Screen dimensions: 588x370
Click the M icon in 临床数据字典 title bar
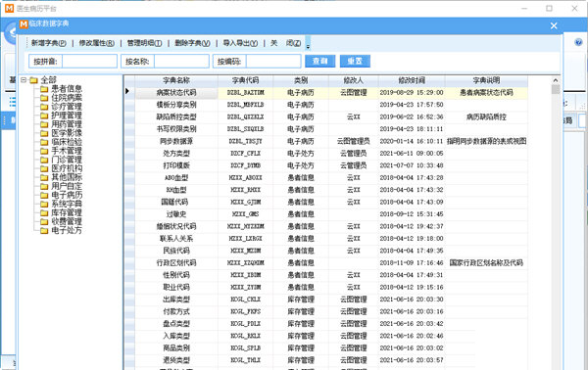click(24, 23)
